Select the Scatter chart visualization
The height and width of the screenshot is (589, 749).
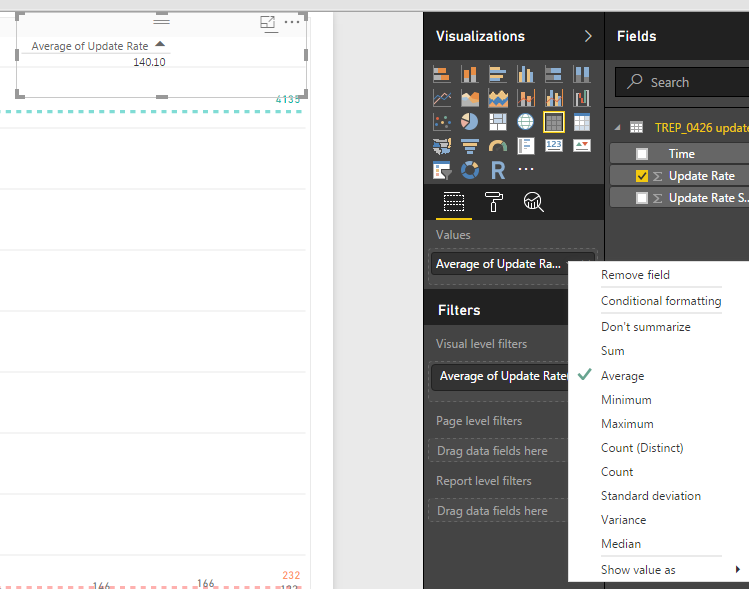441,122
